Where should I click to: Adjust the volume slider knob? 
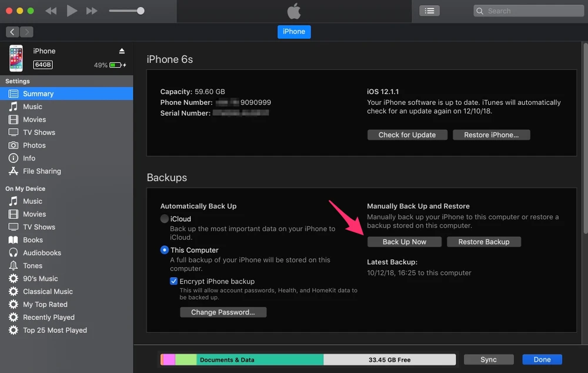click(141, 11)
